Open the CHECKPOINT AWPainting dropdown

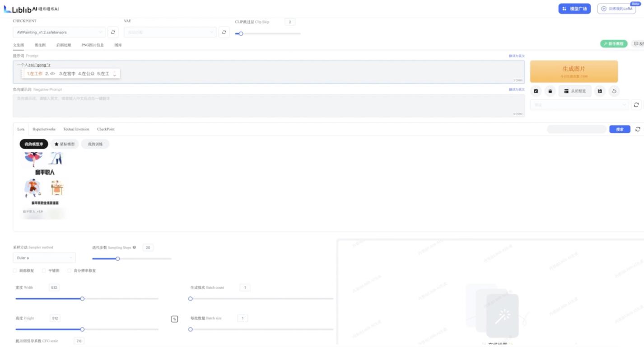(59, 32)
